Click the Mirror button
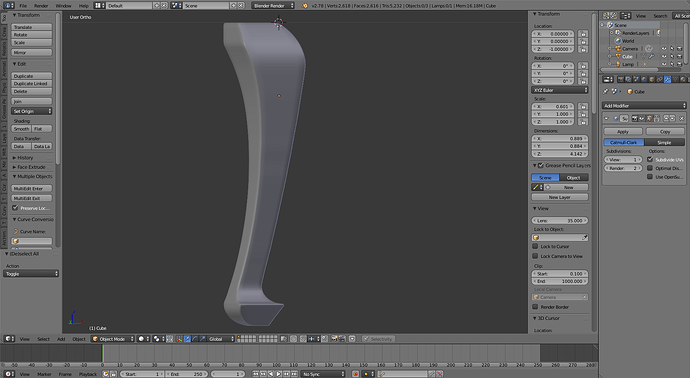 32,52
